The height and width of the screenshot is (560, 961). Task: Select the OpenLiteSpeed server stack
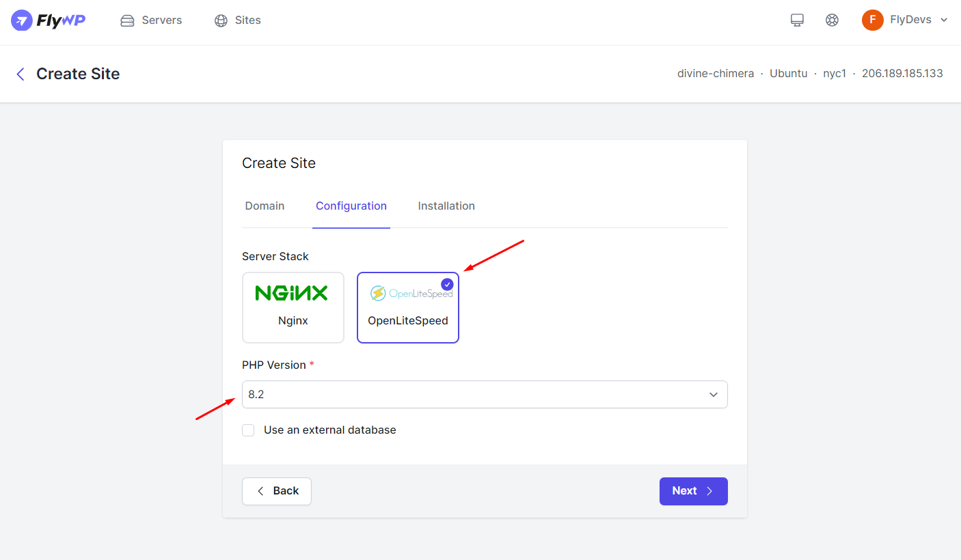click(x=408, y=307)
